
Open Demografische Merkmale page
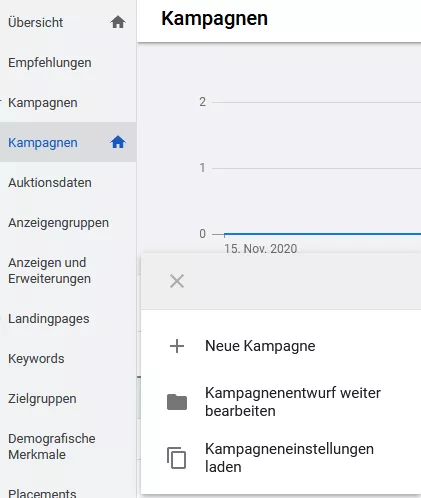pyautogui.click(x=52, y=447)
